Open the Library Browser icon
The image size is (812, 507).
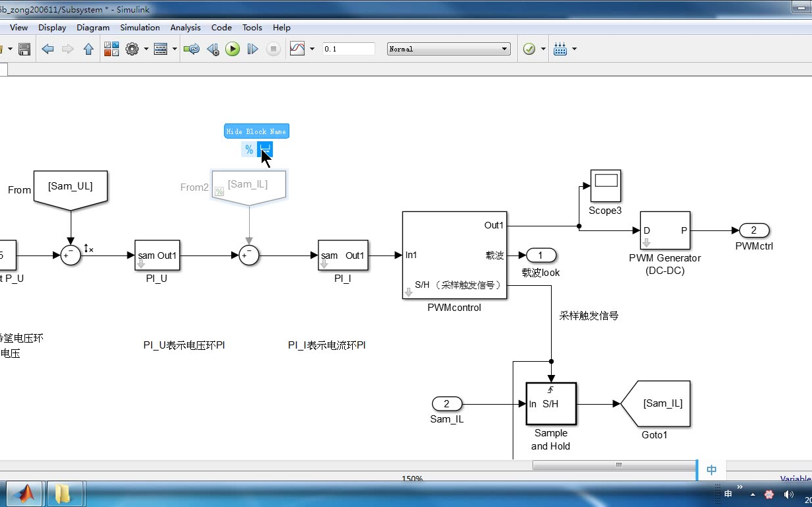tap(111, 49)
